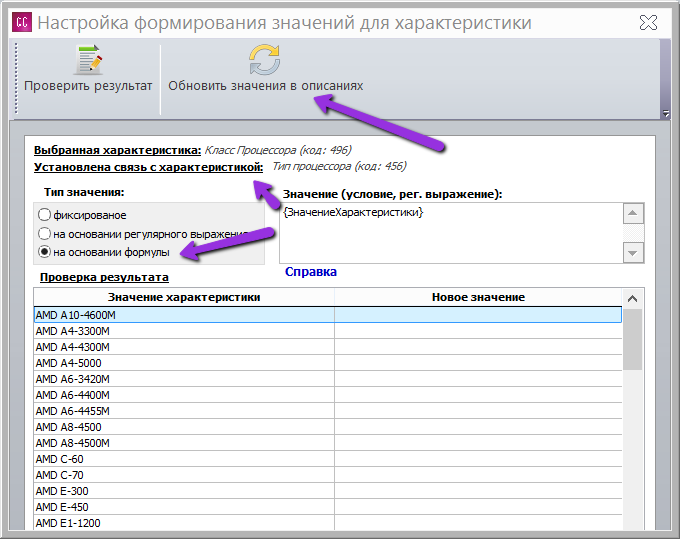Click Класс Процессора (код: 496) text
This screenshot has width=680, height=539.
[x=278, y=150]
